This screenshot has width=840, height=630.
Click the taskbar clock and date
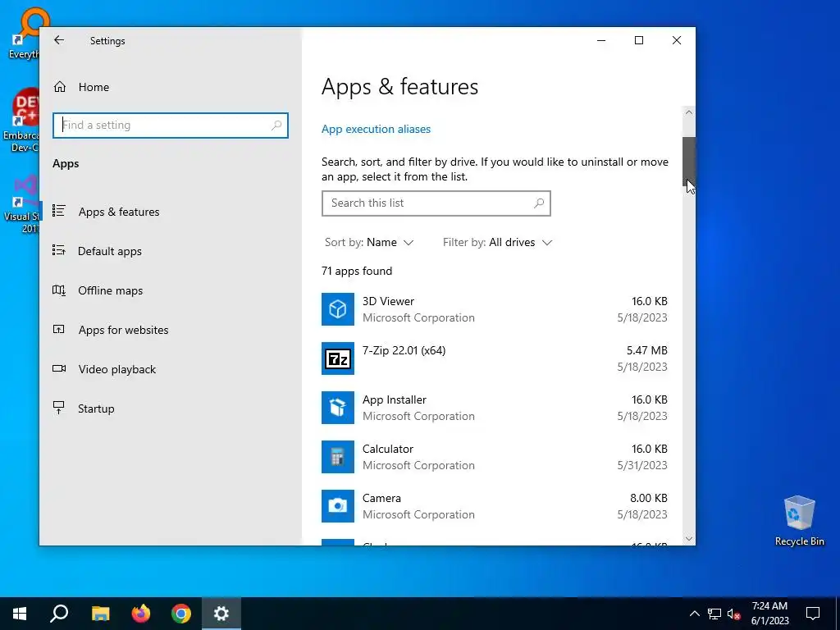coord(769,614)
